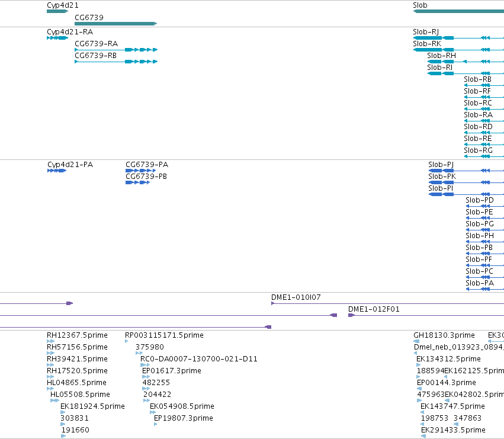Select the Slob-RB transcript label

[x=477, y=79]
